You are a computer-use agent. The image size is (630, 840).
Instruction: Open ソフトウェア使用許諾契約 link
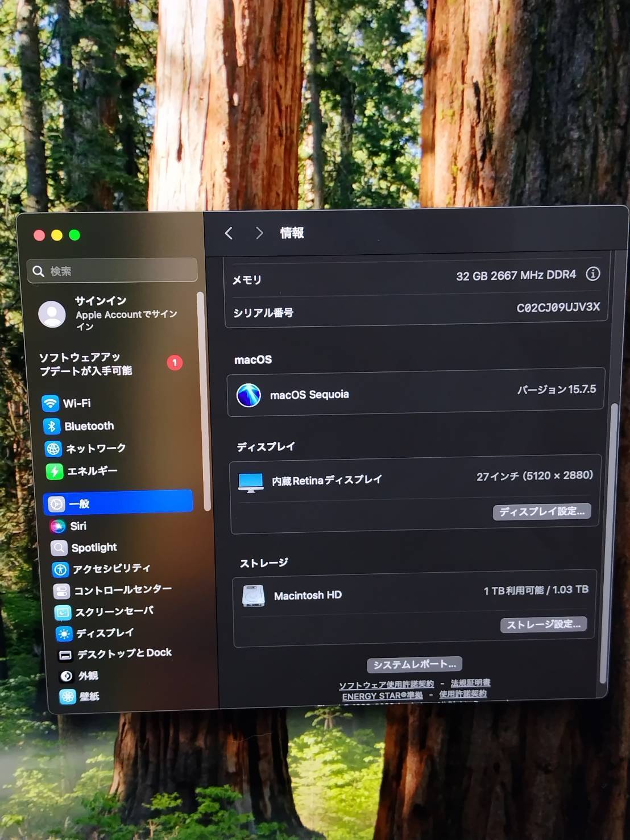coord(387,685)
